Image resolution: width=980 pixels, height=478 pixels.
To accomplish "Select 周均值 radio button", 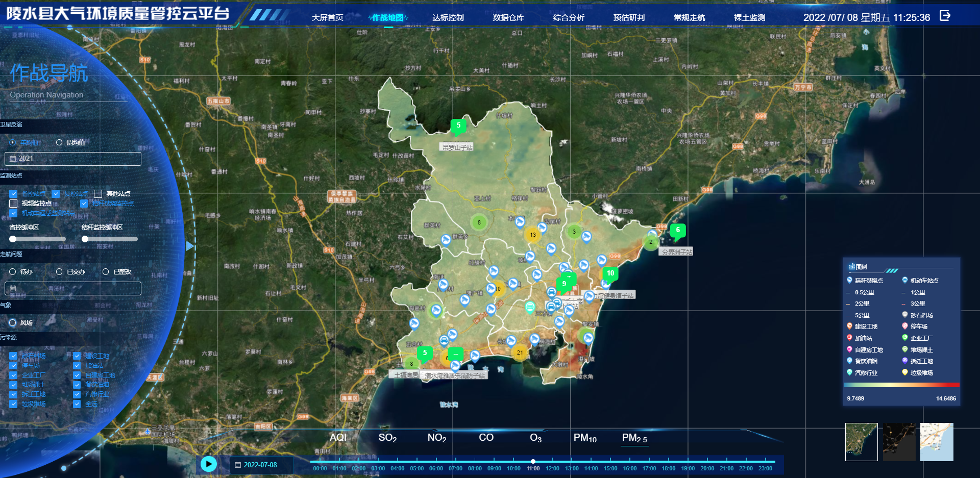I will (x=59, y=142).
